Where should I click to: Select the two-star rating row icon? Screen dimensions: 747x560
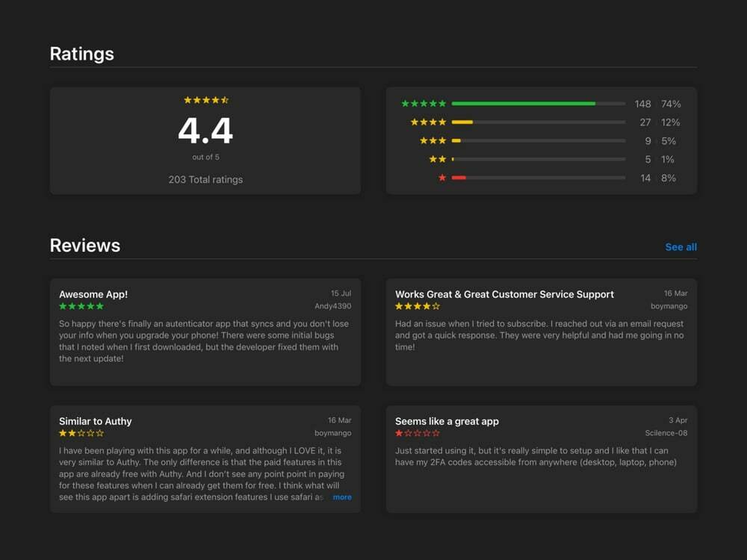pyautogui.click(x=437, y=159)
